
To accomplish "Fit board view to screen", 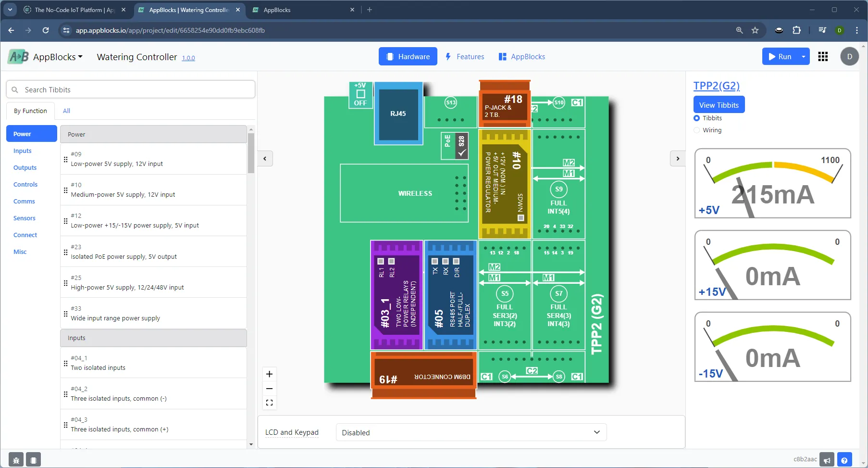I will click(270, 403).
